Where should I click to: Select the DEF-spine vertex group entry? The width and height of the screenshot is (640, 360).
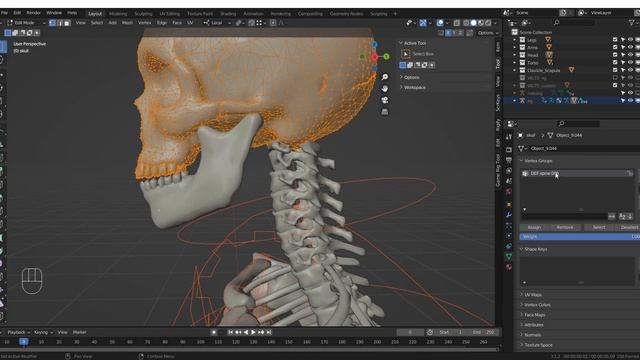pyautogui.click(x=577, y=173)
